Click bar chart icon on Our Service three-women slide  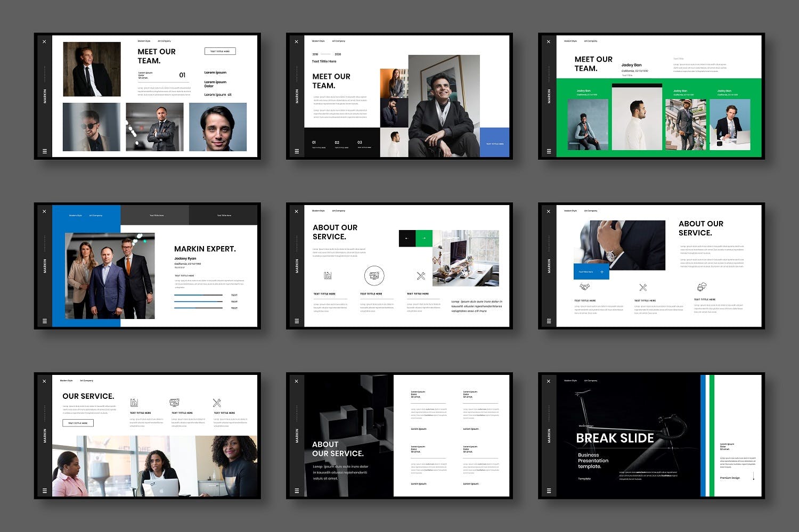coord(134,403)
